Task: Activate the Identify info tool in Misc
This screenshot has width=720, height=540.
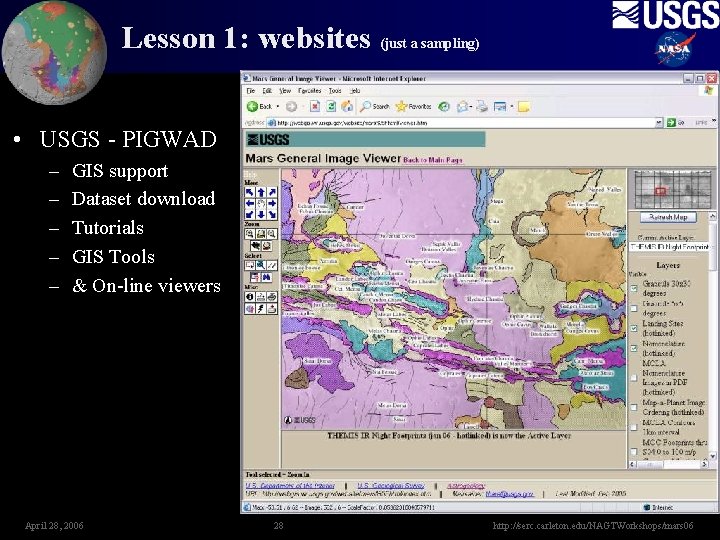Action: point(249,297)
